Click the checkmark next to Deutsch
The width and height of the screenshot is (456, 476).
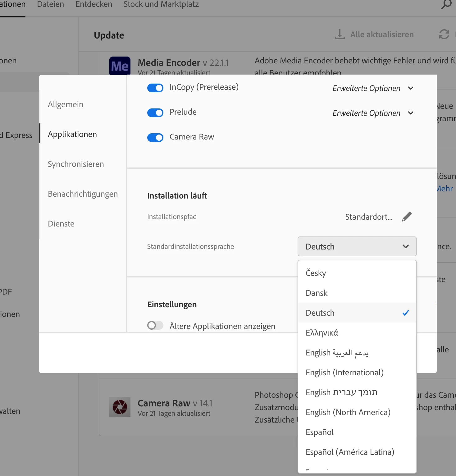(405, 313)
